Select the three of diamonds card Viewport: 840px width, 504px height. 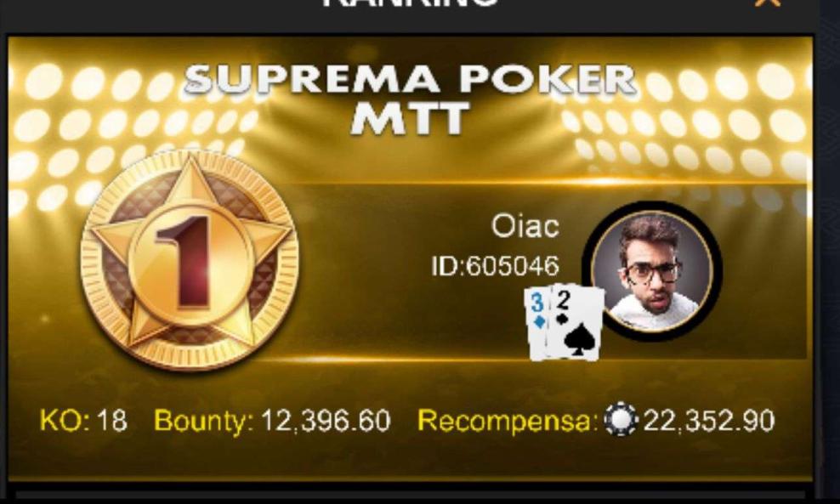537,323
